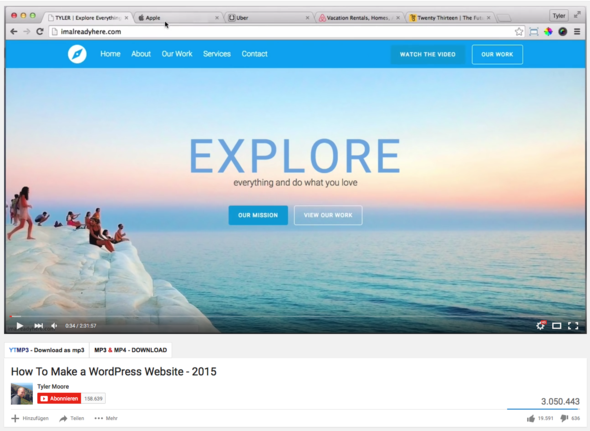Screen dimensions: 590x431
Task: Mute the video volume
Action: (54, 326)
